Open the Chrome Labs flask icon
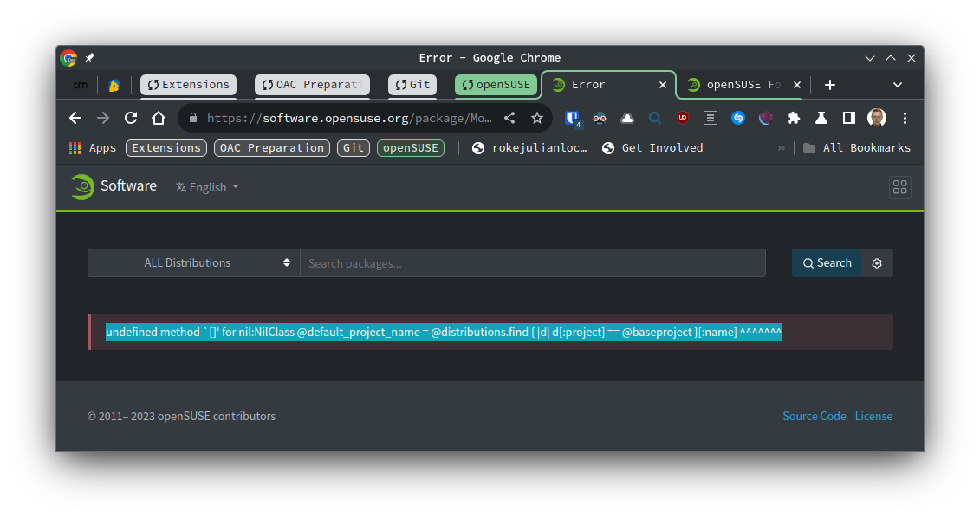 click(x=821, y=118)
